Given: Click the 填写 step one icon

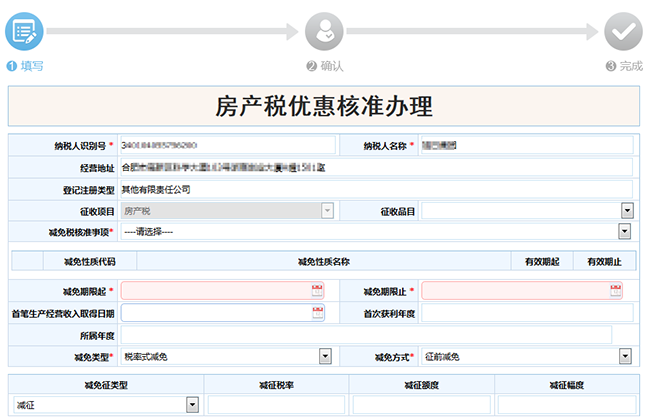Looking at the screenshot, I should pos(24,32).
